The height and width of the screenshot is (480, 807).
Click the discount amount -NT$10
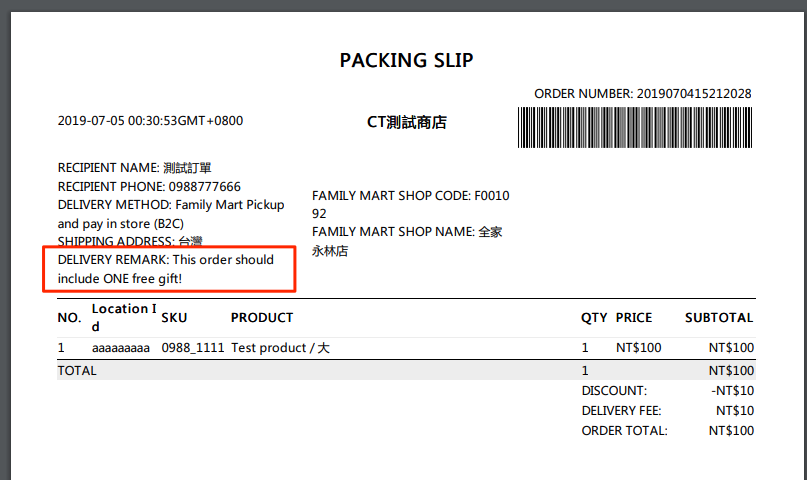point(732,390)
